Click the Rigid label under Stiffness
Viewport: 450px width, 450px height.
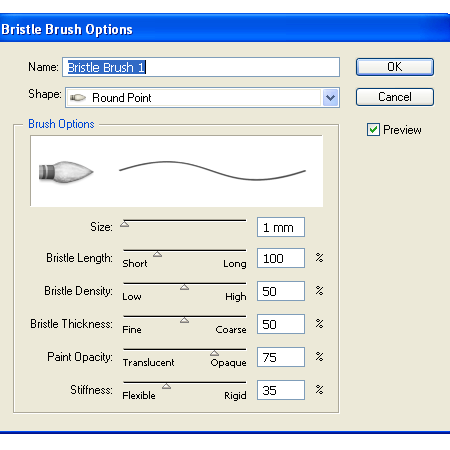click(235, 396)
